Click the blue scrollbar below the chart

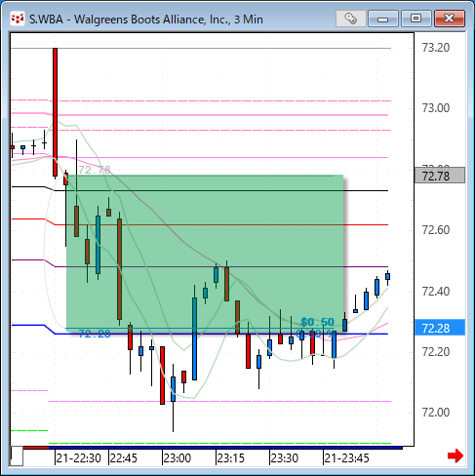pyautogui.click(x=225, y=448)
